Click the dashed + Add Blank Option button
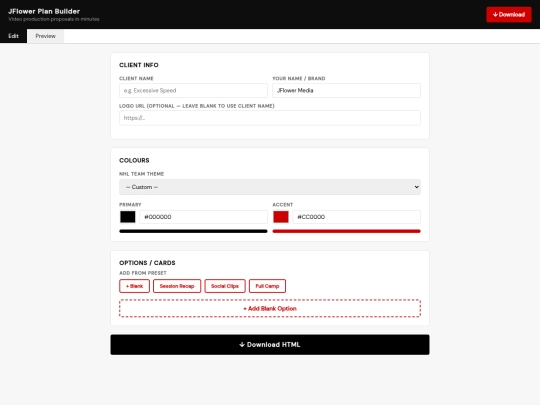540x405 pixels. pyautogui.click(x=270, y=309)
